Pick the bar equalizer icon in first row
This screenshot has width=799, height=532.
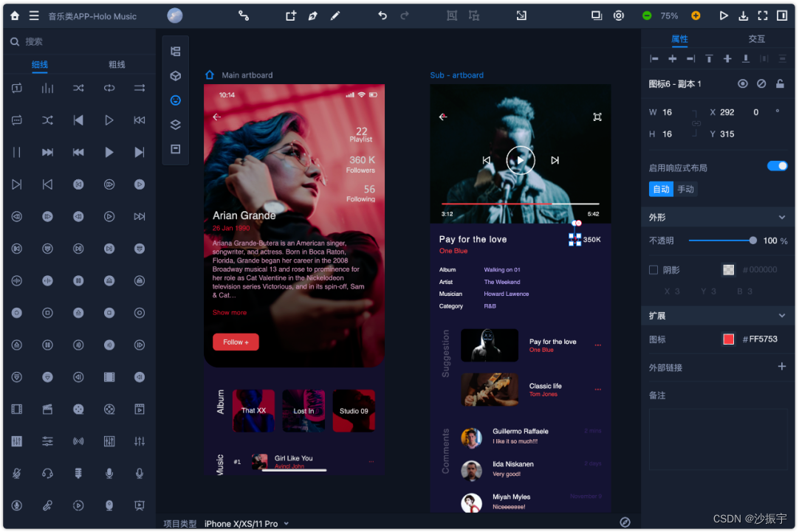point(47,88)
